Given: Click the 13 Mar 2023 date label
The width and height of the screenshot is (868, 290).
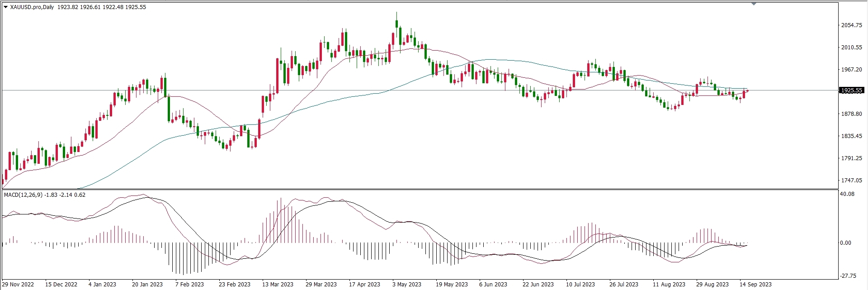Looking at the screenshot, I should tap(278, 285).
